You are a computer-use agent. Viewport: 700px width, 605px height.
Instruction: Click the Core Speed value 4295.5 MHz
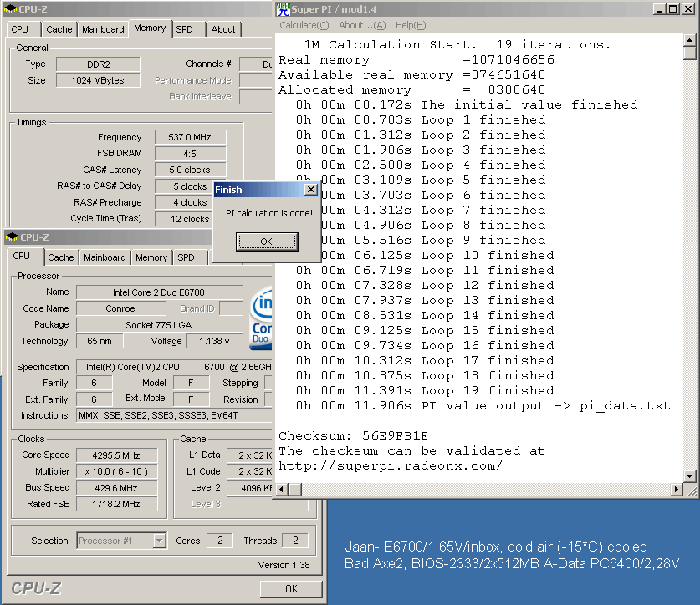click(116, 455)
